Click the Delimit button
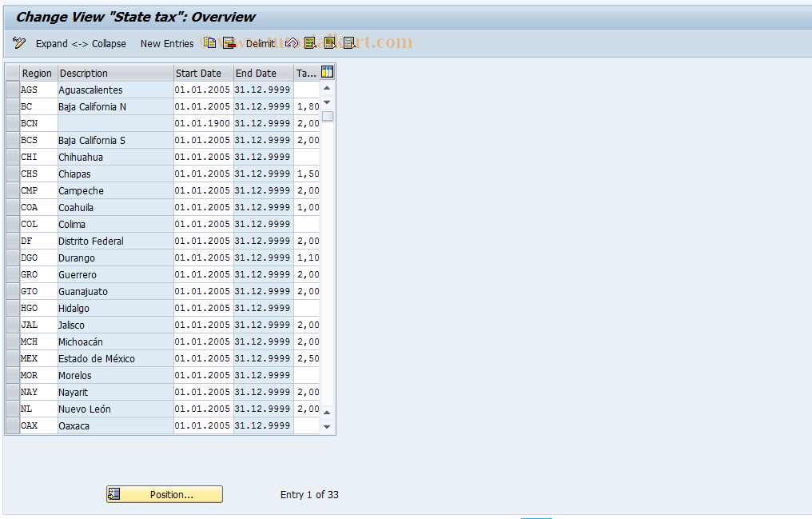This screenshot has width=812, height=519. [260, 43]
